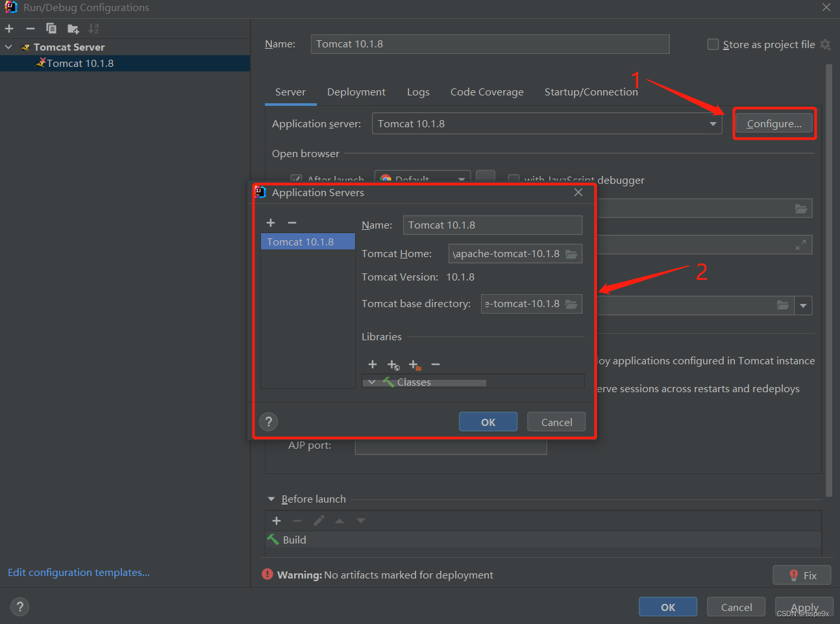Browse folder icon in JRE field row
Screen dimensions: 840x624
coord(783,305)
